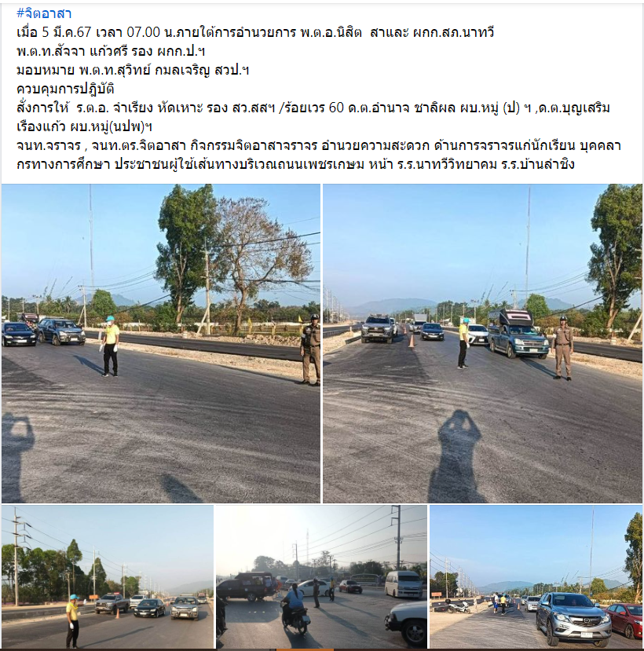Click the yellow-shirted volunteer in bottom-left photo

[73, 620]
